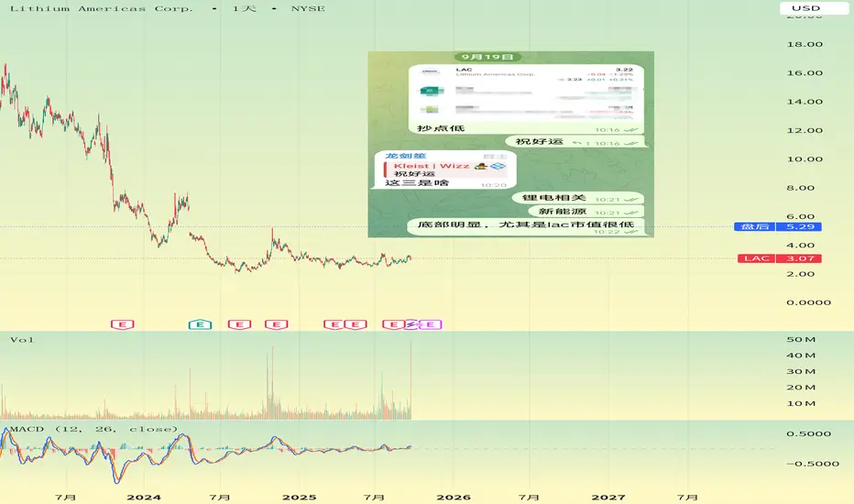Click the 10.00 price axis label

pos(805,159)
